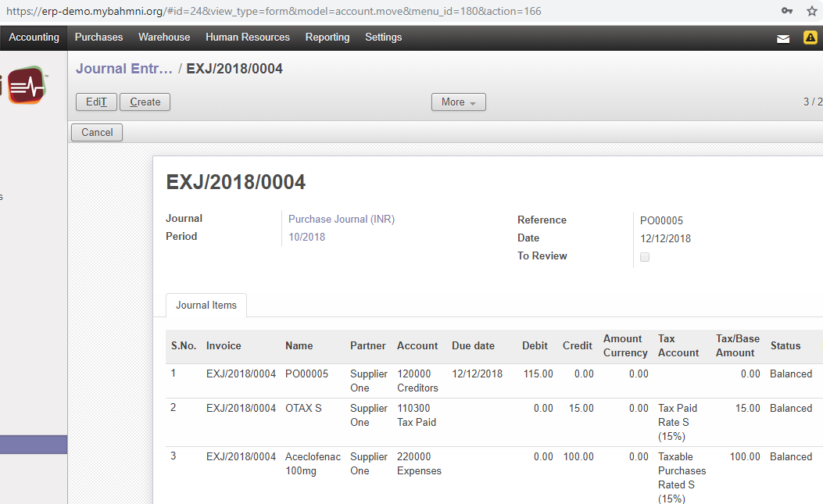Follow the 10/2018 period link

pyautogui.click(x=306, y=237)
